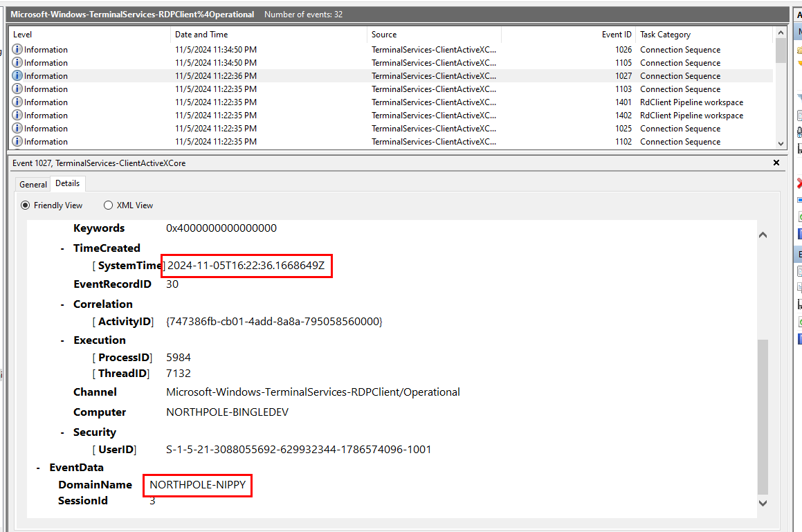
Task: Collapse the EventData node
Action: point(38,468)
